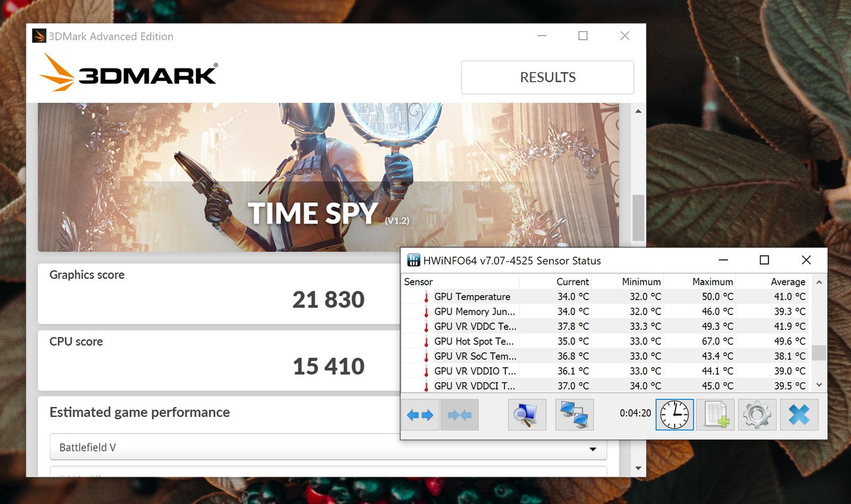Select the GPU VR VDDIO T... sensor row
The height and width of the screenshot is (504, 851).
point(605,371)
